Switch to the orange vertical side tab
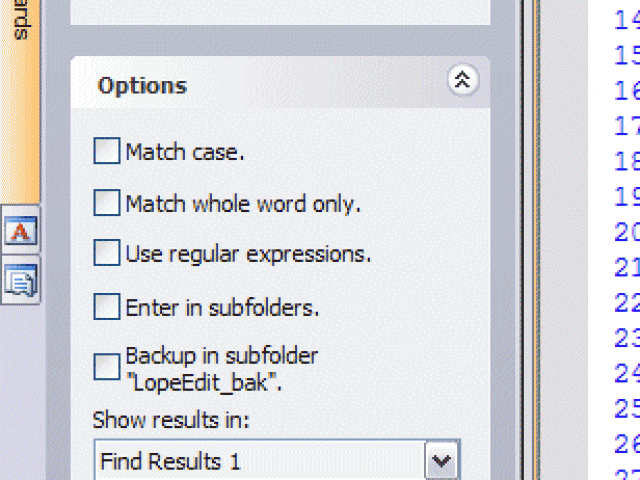The image size is (640, 480). point(20,100)
